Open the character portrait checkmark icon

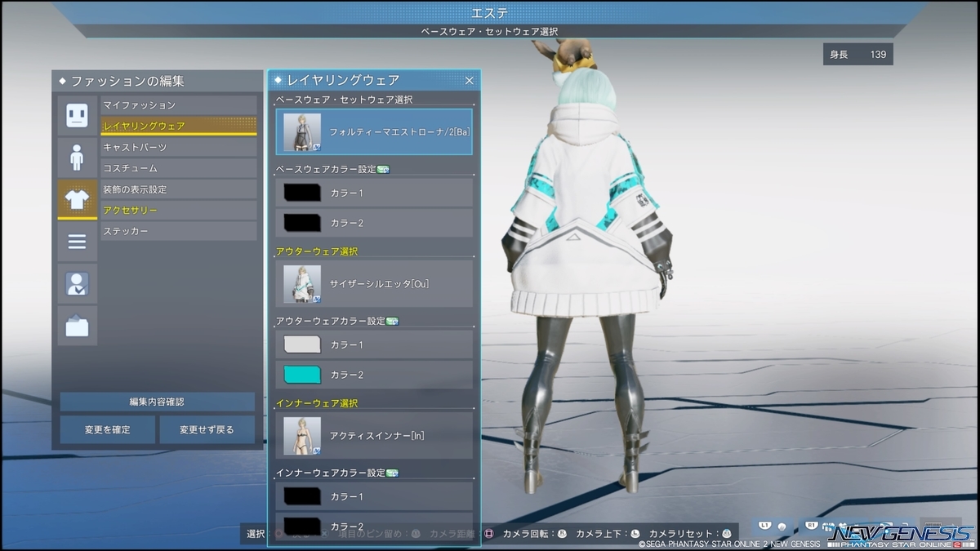pos(77,283)
